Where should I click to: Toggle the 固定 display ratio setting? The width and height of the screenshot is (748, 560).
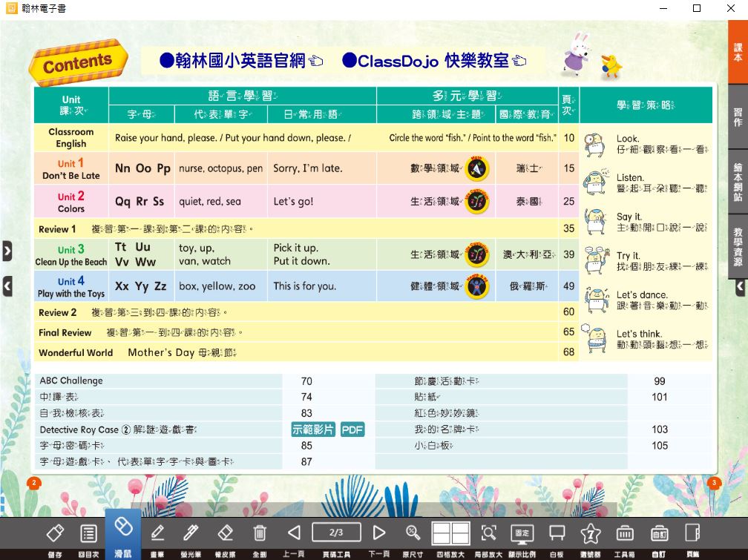[x=522, y=533]
